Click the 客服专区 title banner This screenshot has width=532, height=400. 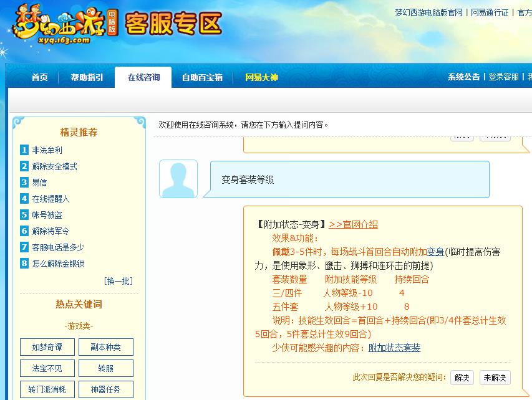pyautogui.click(x=174, y=24)
